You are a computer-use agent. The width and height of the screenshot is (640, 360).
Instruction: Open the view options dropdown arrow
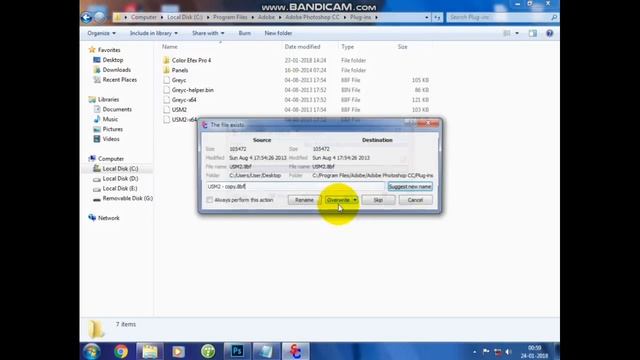point(517,33)
